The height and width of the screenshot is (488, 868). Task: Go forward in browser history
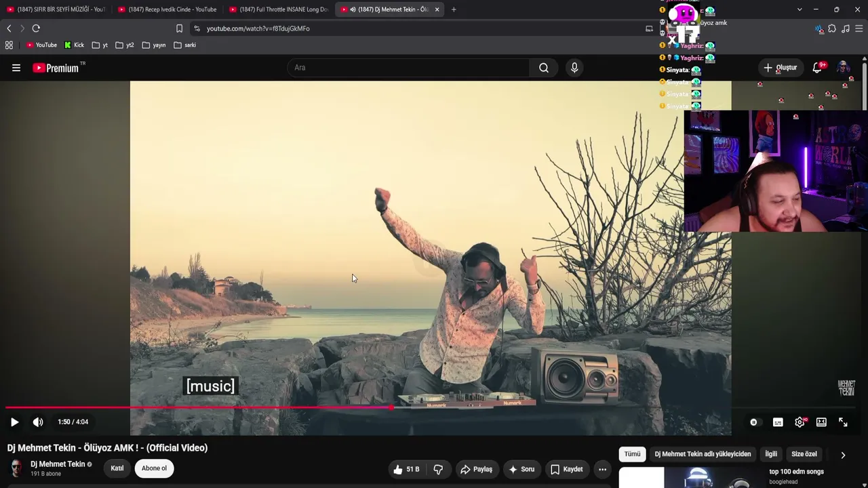22,28
